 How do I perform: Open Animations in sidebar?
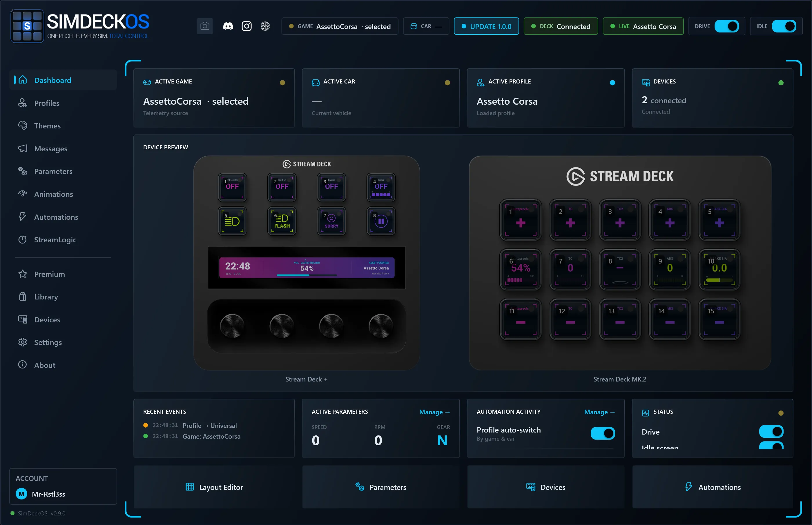click(x=64, y=194)
